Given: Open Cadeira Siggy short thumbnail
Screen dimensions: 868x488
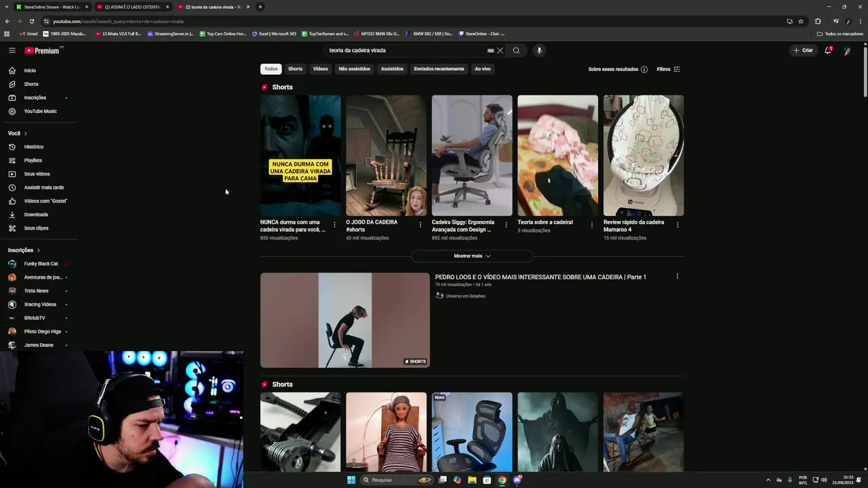Looking at the screenshot, I should click(472, 155).
